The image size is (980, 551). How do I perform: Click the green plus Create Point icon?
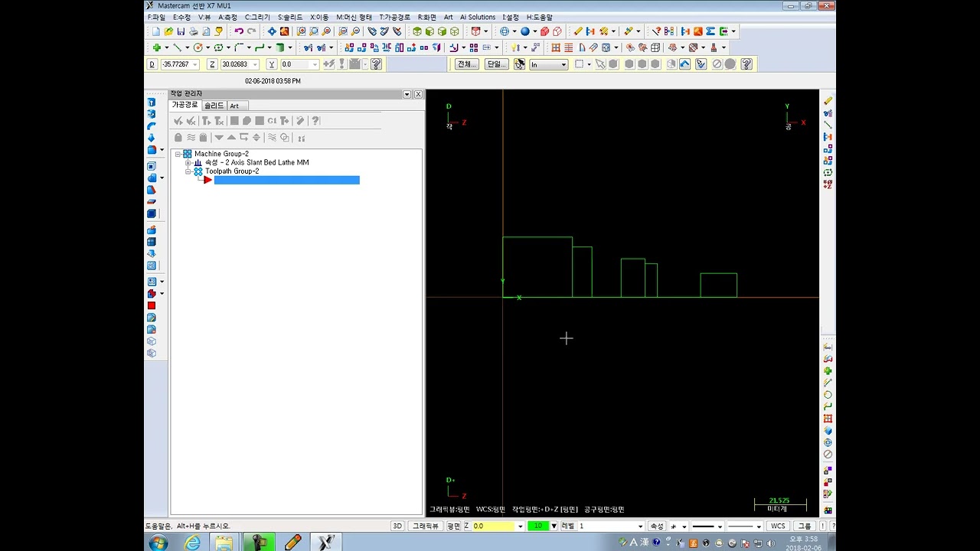click(x=156, y=47)
